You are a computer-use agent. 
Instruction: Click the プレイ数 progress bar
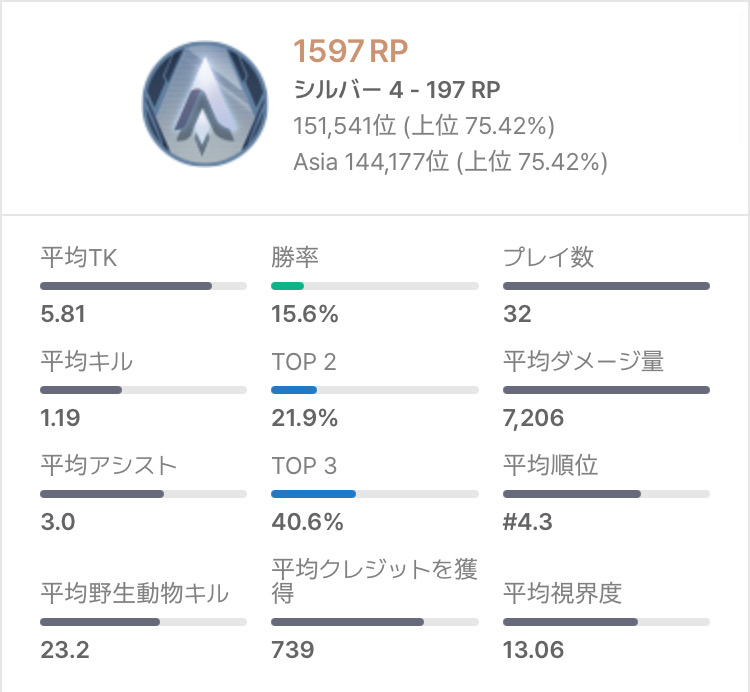[x=606, y=286]
